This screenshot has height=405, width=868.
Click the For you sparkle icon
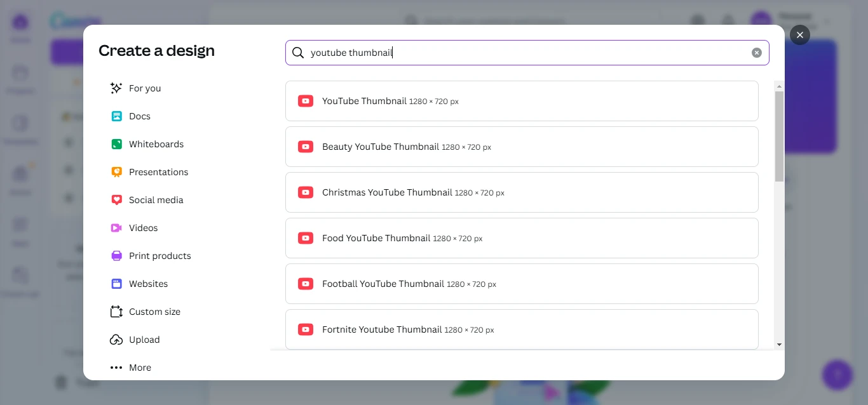[x=116, y=88]
